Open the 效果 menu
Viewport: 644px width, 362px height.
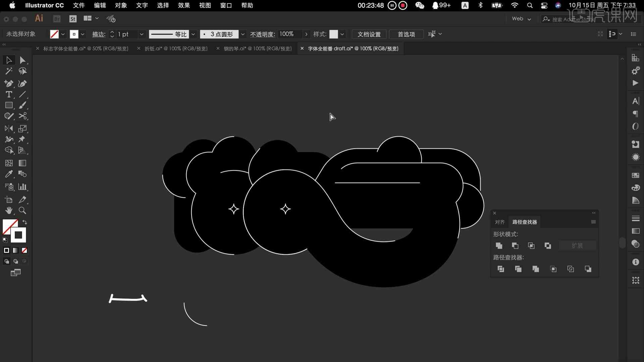[x=184, y=5]
